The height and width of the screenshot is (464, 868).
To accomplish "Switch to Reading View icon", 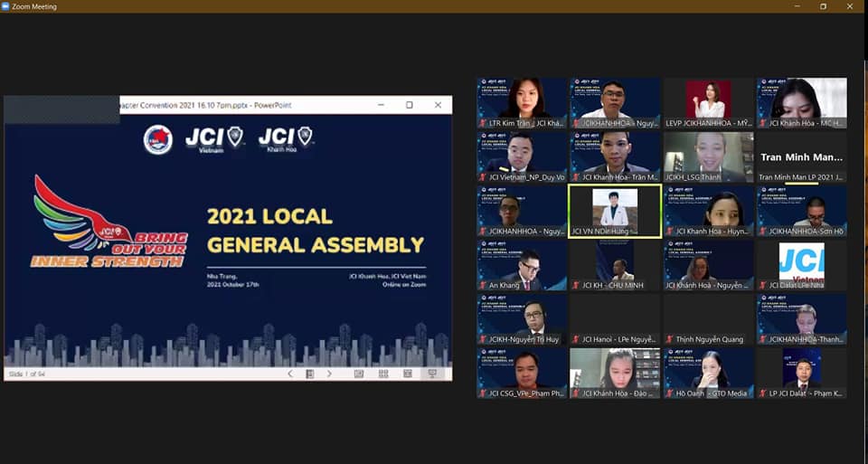I will (408, 374).
